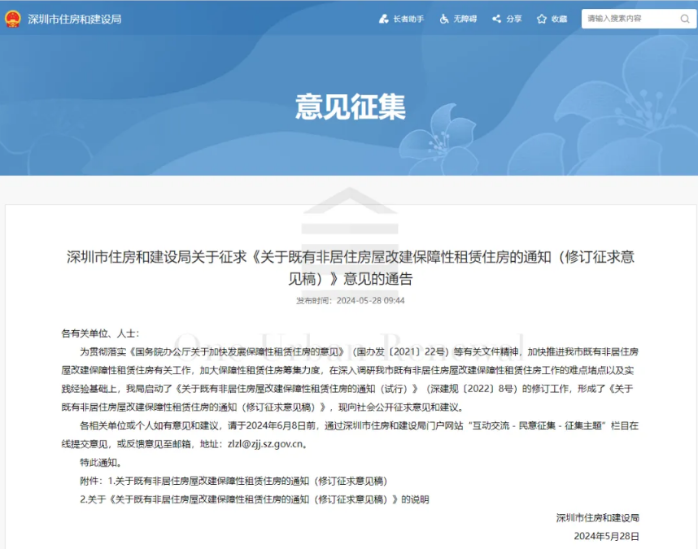The width and height of the screenshot is (698, 549).
Task: Click the 收藏 star favorite icon
Action: [x=542, y=19]
